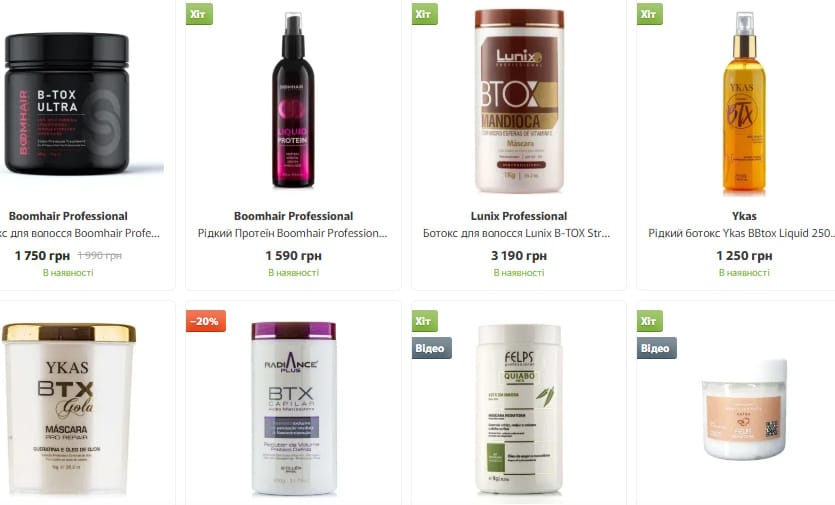Open 'Рідкий ботокс Ykas BBtox Liquid' link

coord(740,233)
